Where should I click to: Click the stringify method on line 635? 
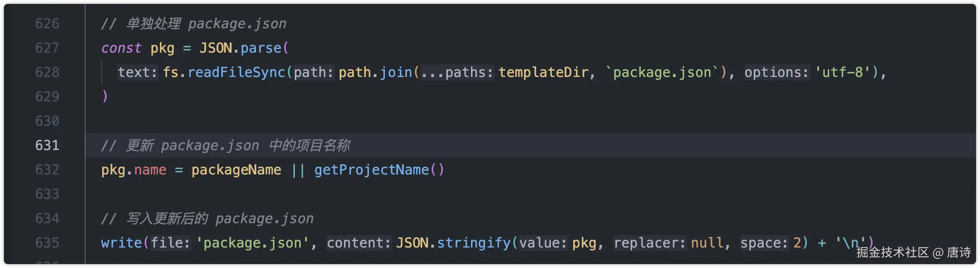click(473, 243)
